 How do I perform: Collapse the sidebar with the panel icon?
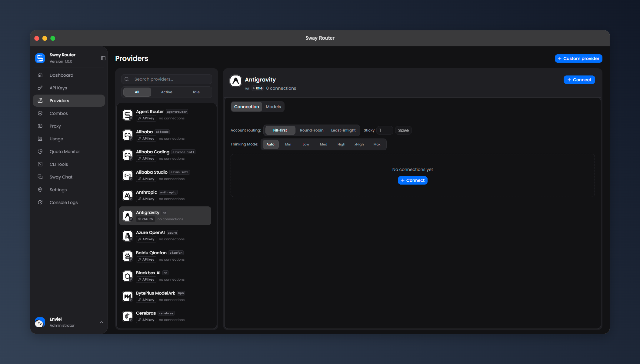tap(103, 58)
